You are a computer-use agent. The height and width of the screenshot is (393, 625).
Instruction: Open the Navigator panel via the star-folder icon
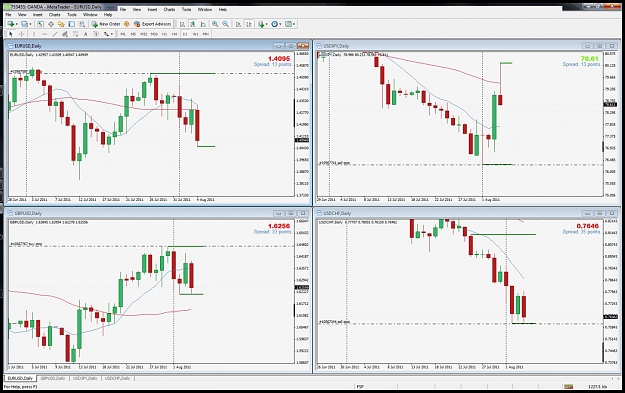pyautogui.click(x=61, y=24)
